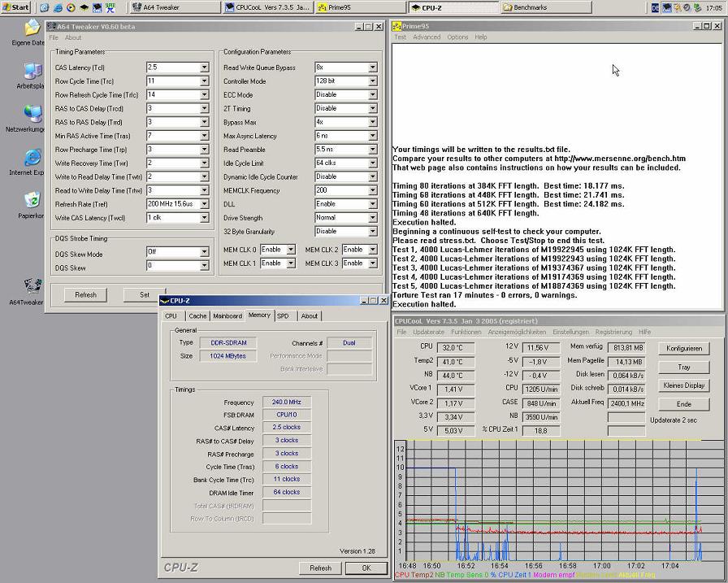This screenshot has width=728, height=583.
Task: Activate the CPU-Z taskbar button
Action: [x=453, y=7]
